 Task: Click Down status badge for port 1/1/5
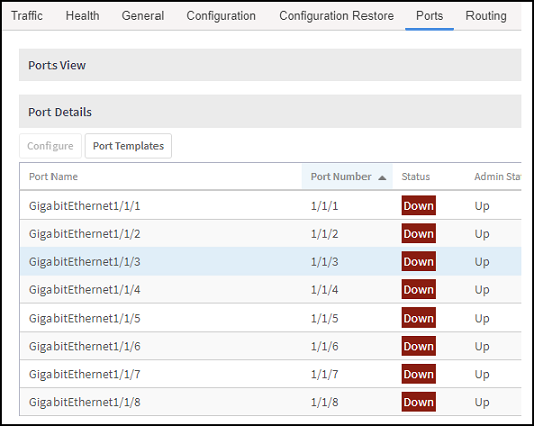(419, 318)
